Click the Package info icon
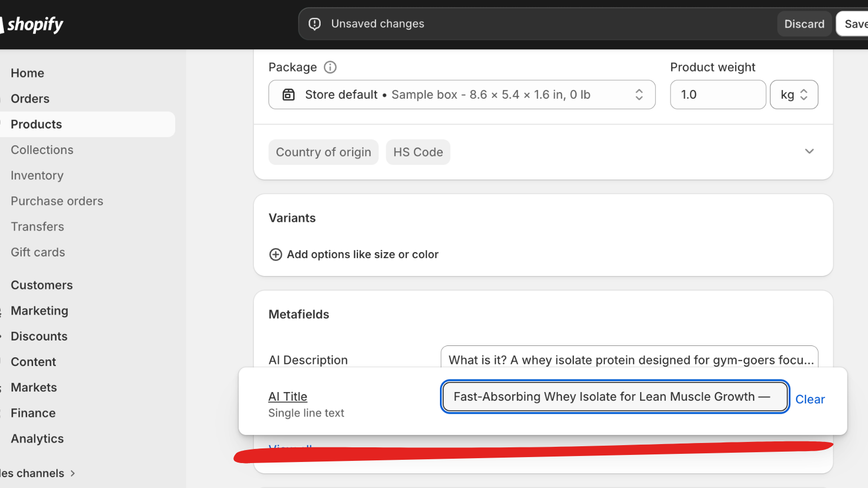Screen dimensions: 868x488 point(330,67)
